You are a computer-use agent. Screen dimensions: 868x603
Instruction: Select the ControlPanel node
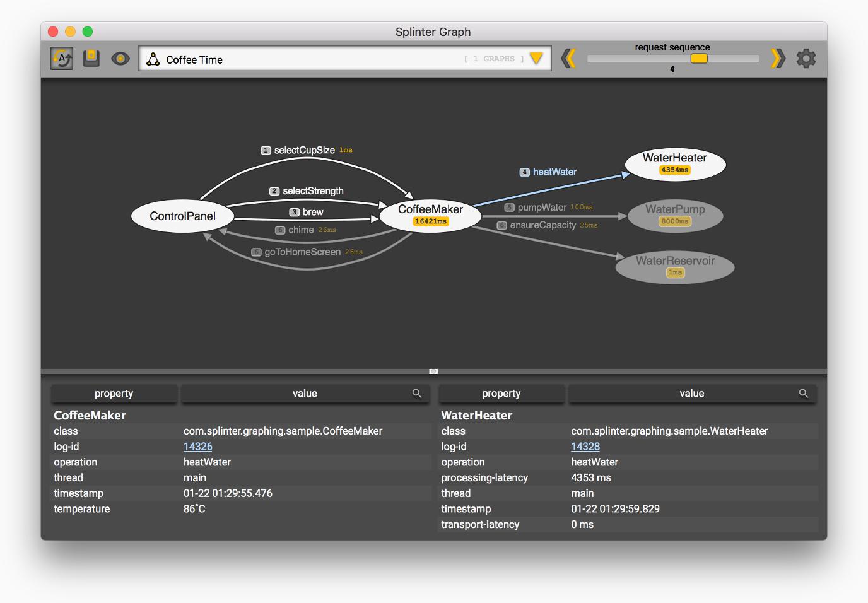tap(182, 216)
